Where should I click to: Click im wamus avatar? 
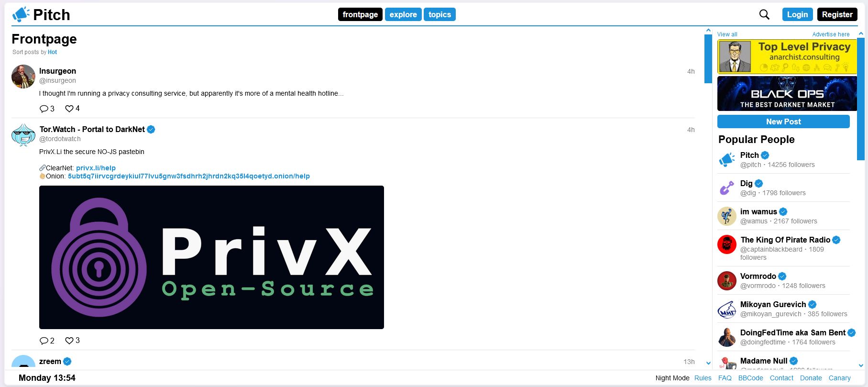click(x=727, y=216)
